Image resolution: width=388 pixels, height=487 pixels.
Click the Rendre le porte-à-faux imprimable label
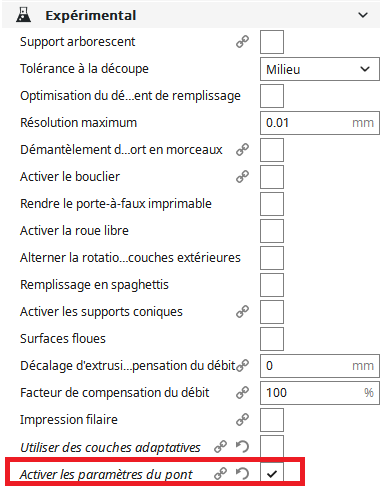(116, 204)
